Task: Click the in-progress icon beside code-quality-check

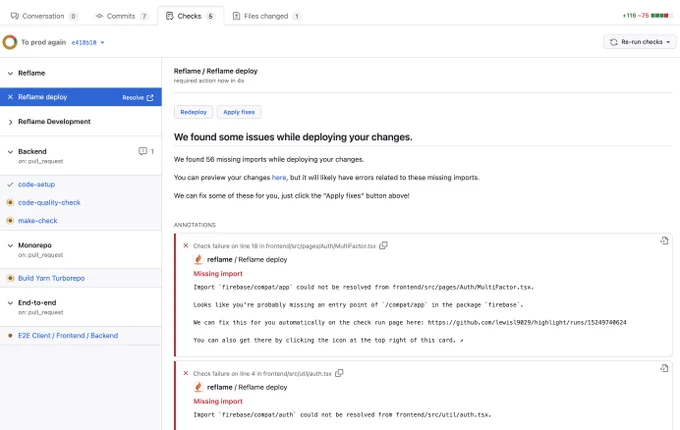Action: coord(10,202)
